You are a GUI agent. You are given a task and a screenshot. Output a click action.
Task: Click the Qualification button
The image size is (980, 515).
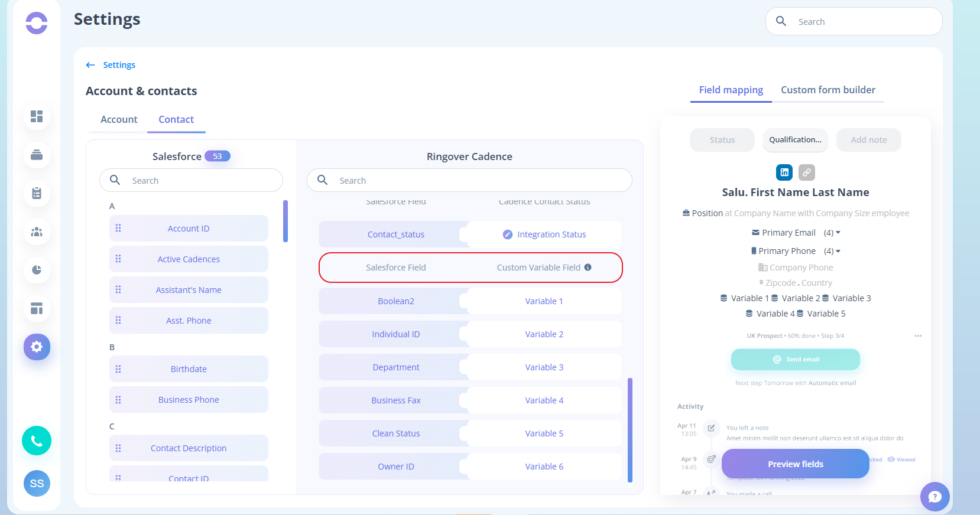point(796,140)
